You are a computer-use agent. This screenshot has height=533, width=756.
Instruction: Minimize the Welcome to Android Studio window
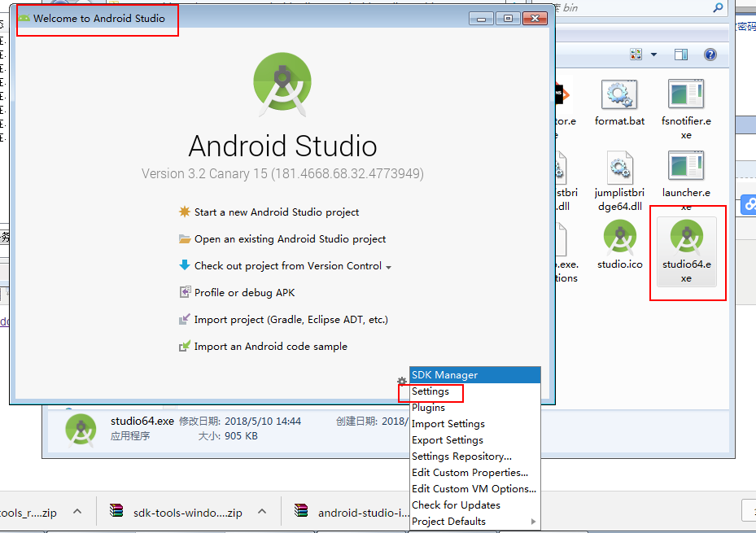tap(481, 19)
